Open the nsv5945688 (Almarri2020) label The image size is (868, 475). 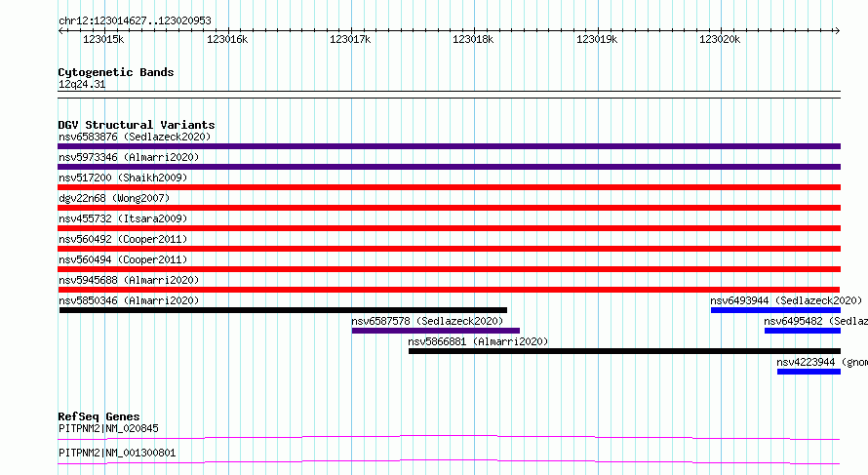point(129,280)
